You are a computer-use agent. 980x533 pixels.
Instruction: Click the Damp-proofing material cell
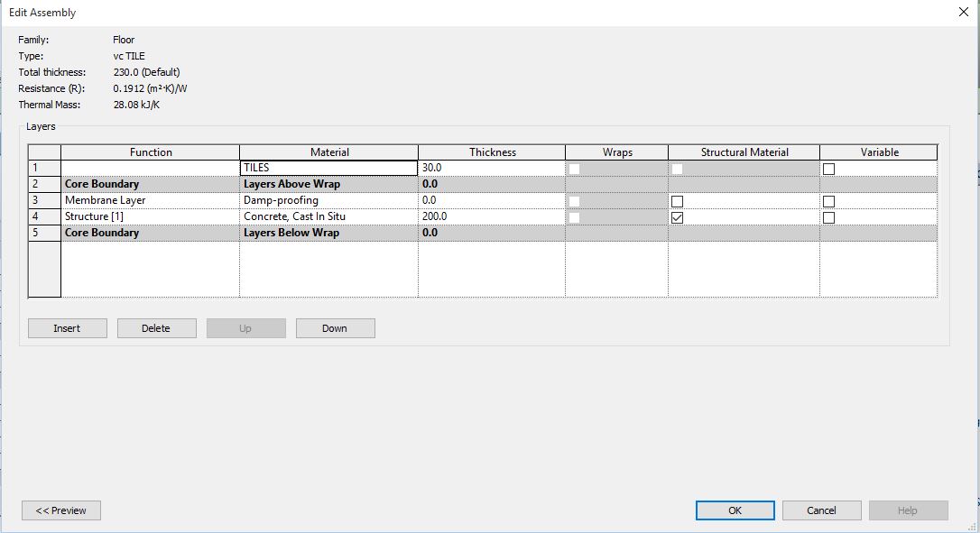328,200
